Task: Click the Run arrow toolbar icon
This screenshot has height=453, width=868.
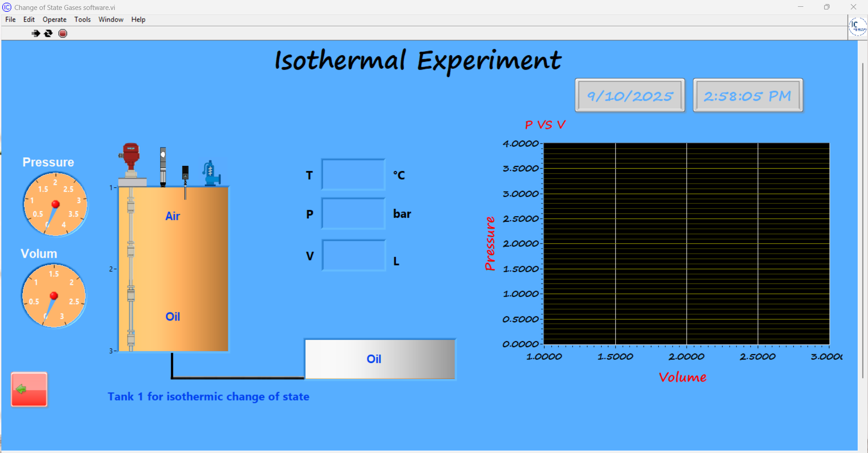Action: coord(36,33)
